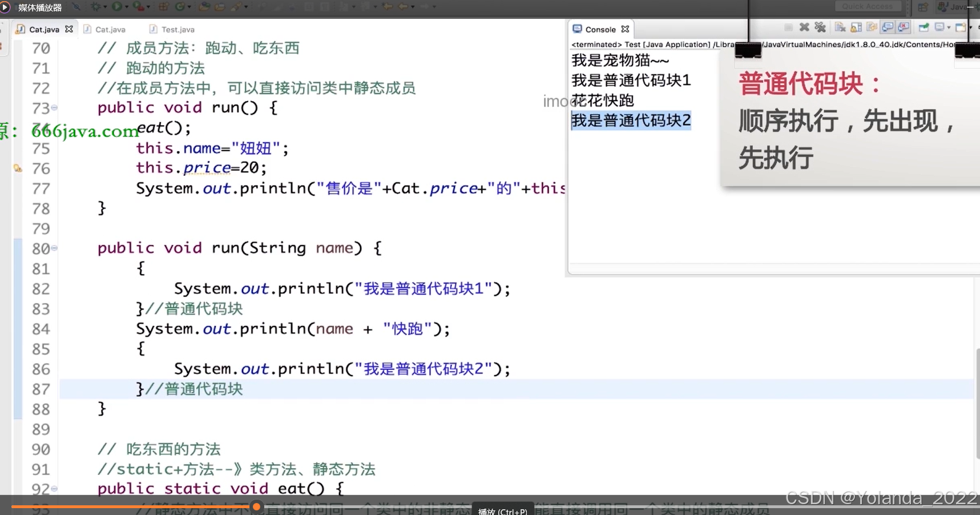
Task: Click console output line 花花快跑
Action: click(x=603, y=100)
